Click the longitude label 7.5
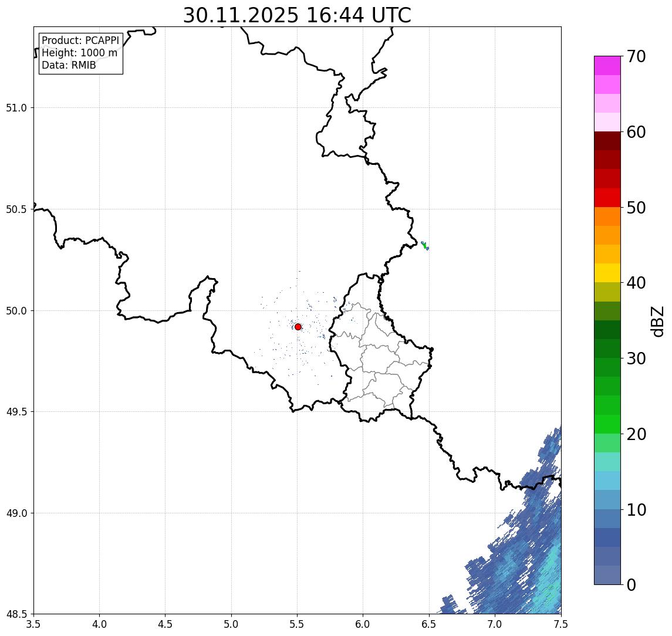 (x=561, y=624)
